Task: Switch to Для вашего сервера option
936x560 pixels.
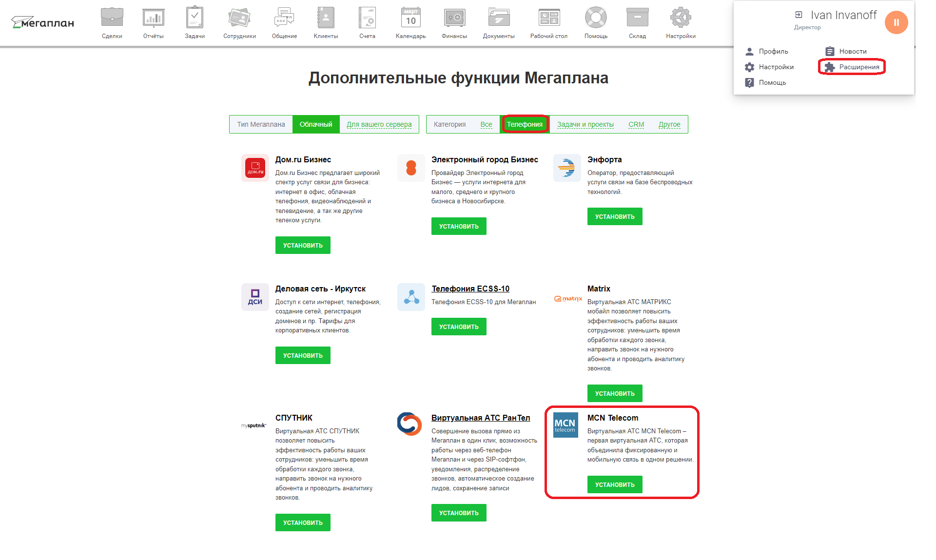Action: pyautogui.click(x=379, y=124)
